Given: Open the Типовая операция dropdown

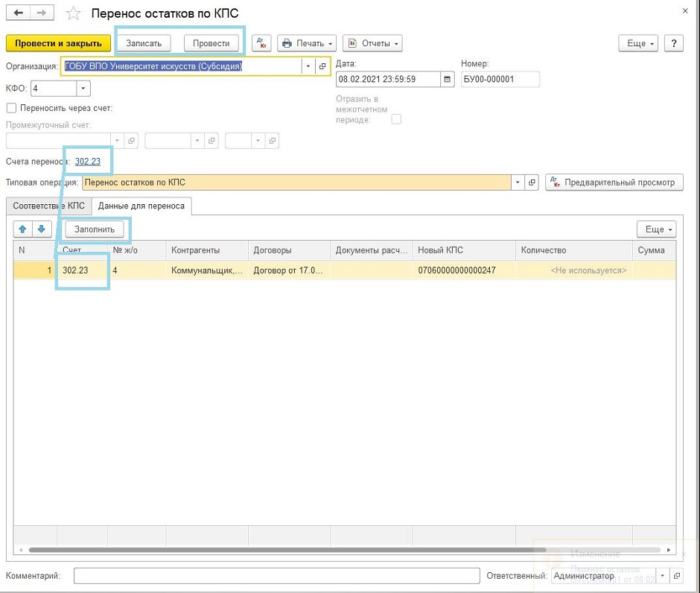Looking at the screenshot, I should (x=518, y=182).
